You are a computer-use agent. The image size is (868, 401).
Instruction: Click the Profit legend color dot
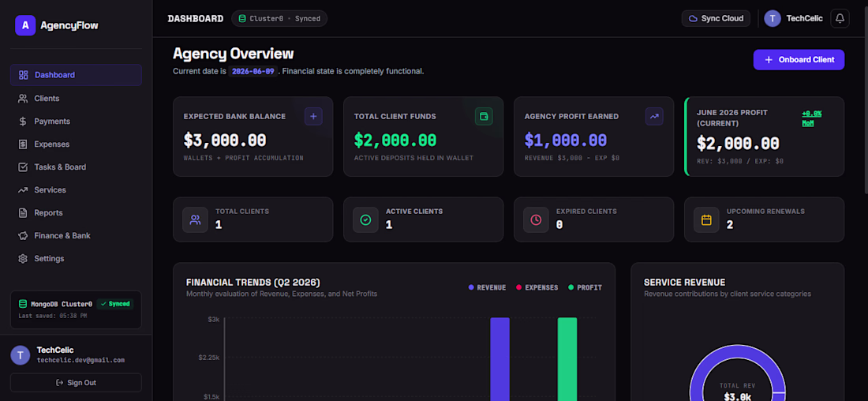click(571, 287)
